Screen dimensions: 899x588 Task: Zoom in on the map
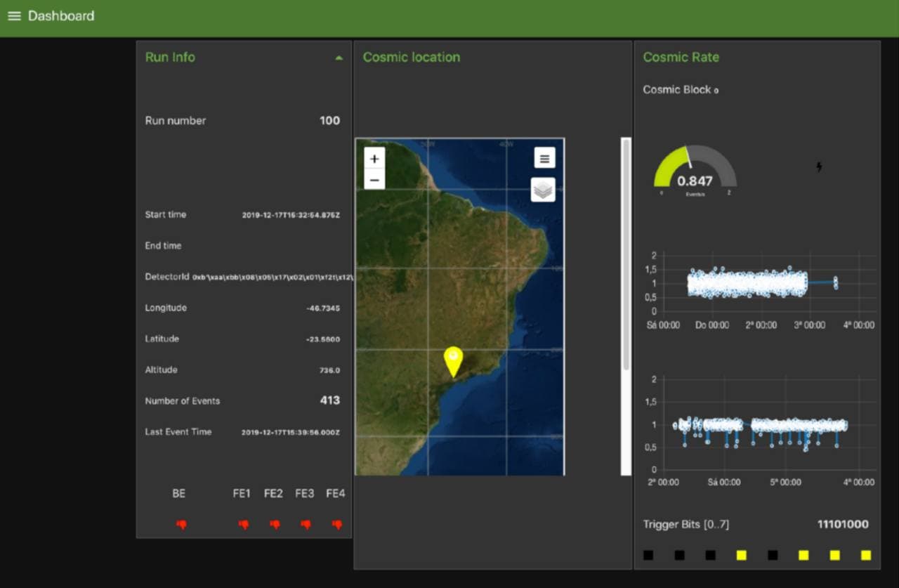point(374,159)
